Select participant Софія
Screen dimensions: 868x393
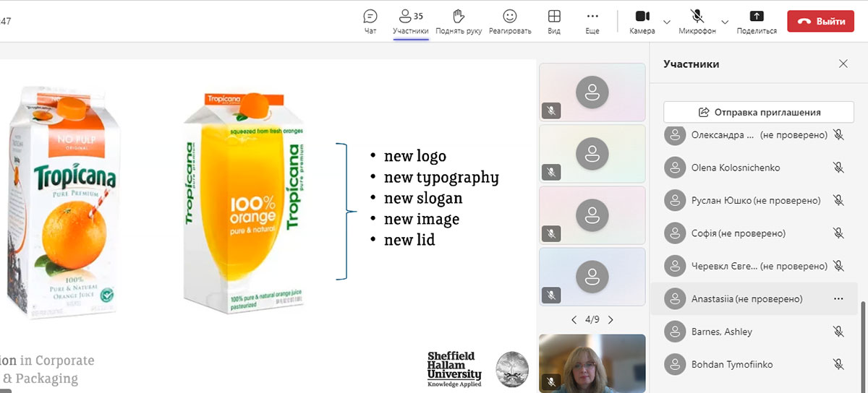point(754,233)
